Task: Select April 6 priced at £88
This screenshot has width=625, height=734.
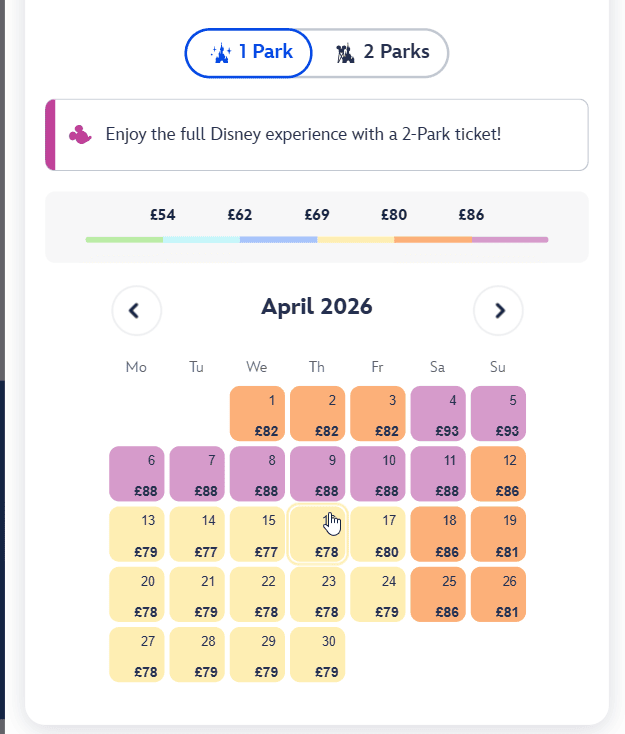Action: tap(137, 474)
